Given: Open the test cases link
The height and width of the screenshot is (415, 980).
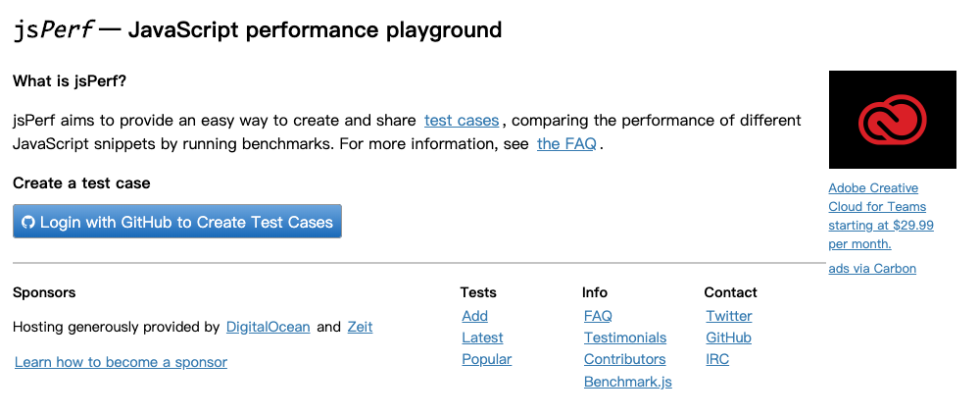Looking at the screenshot, I should (462, 121).
